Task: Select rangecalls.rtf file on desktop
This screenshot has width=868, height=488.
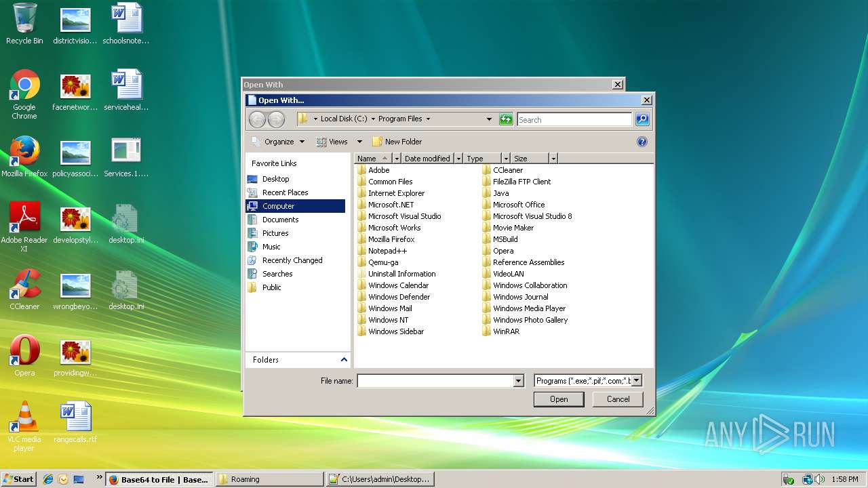Action: coord(75,422)
